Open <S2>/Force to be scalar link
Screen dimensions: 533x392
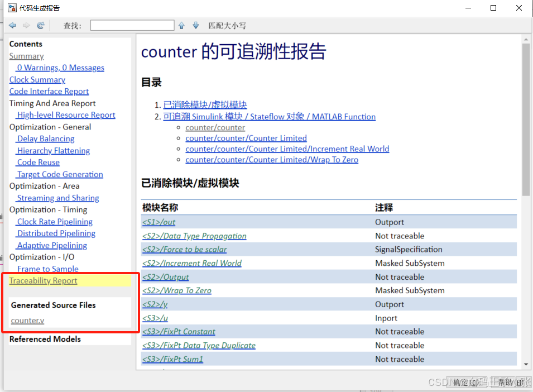coord(185,250)
